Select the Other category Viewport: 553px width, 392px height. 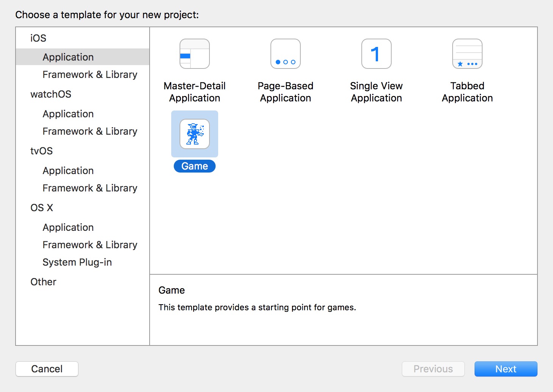[44, 282]
